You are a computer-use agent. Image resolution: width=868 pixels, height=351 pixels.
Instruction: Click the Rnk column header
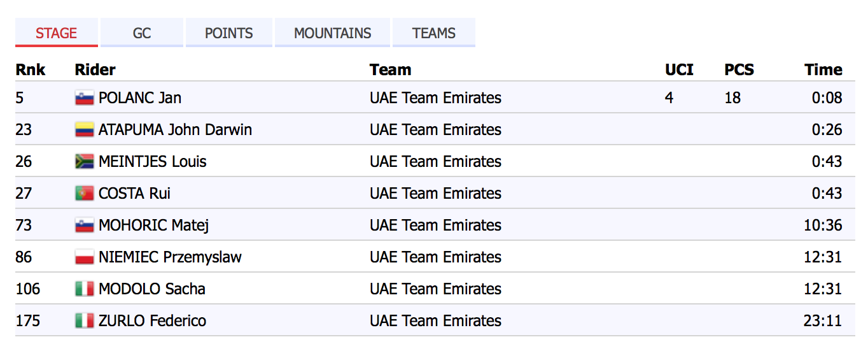[31, 69]
